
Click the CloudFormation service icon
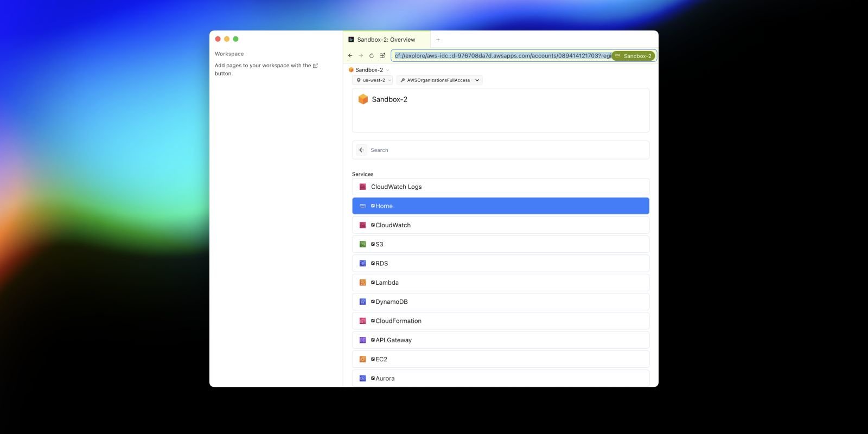363,321
